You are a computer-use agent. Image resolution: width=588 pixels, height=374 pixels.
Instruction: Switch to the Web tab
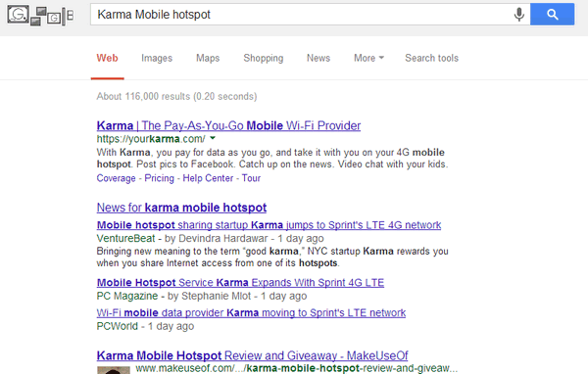pyautogui.click(x=107, y=58)
